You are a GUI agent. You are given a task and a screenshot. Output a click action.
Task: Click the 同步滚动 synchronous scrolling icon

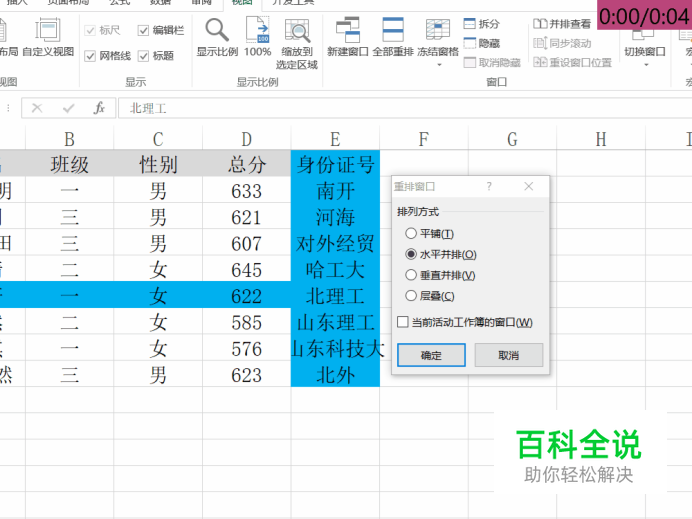(540, 43)
